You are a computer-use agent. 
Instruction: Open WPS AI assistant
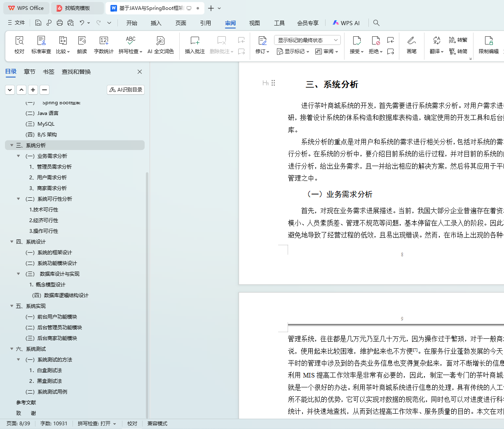point(346,23)
